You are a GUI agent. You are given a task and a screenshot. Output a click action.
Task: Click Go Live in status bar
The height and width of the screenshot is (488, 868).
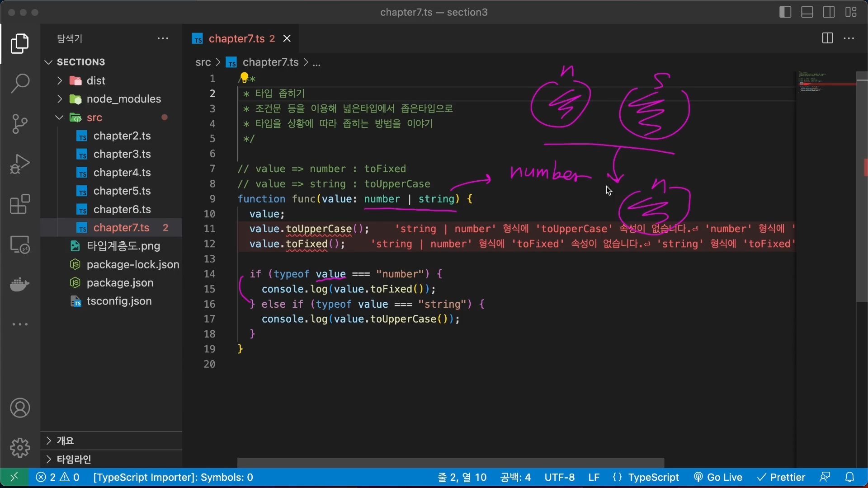click(718, 477)
